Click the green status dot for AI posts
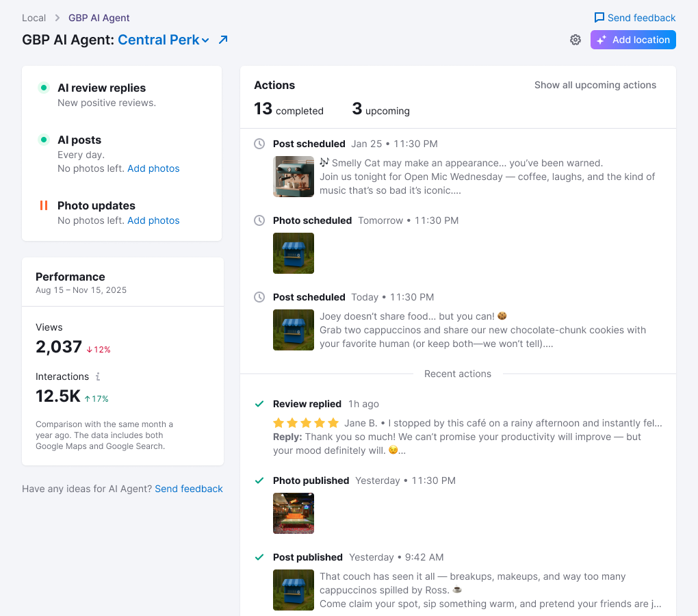 point(44,140)
